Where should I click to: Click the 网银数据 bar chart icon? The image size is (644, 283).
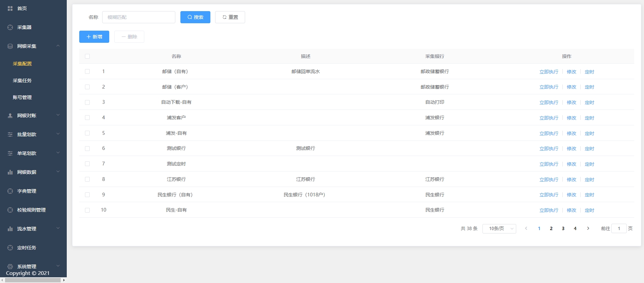[10, 172]
